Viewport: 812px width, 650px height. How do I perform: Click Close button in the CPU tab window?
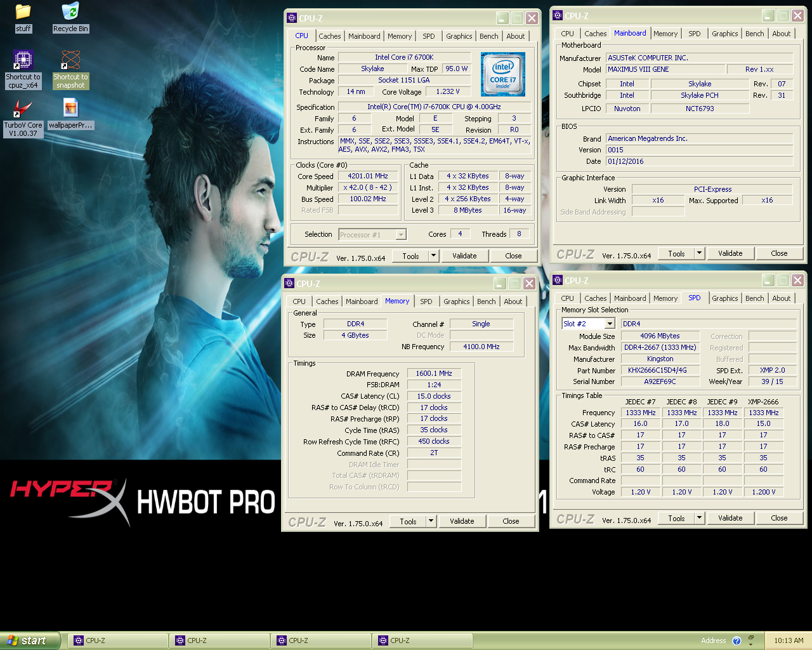click(513, 256)
